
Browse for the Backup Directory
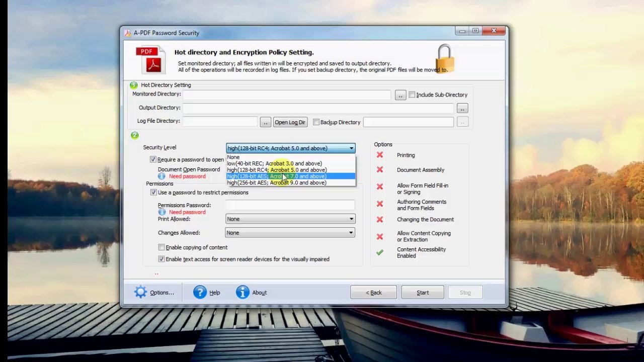point(462,122)
